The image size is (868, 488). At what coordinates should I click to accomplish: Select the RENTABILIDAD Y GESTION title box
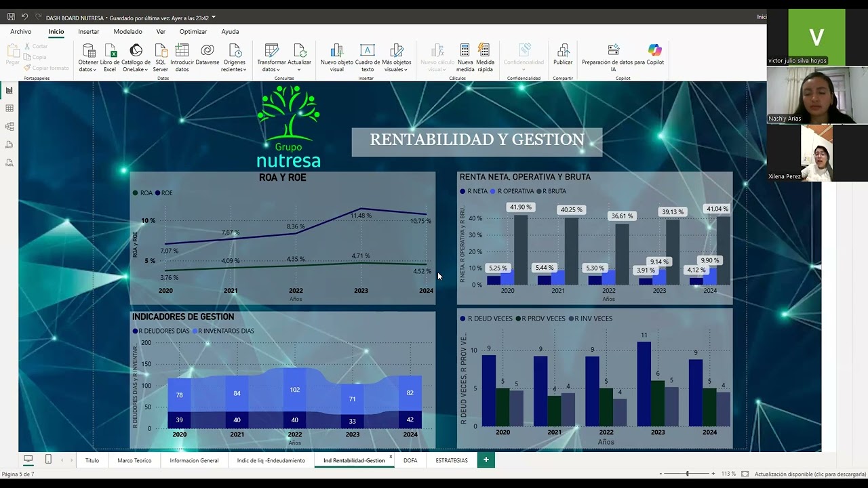[477, 142]
